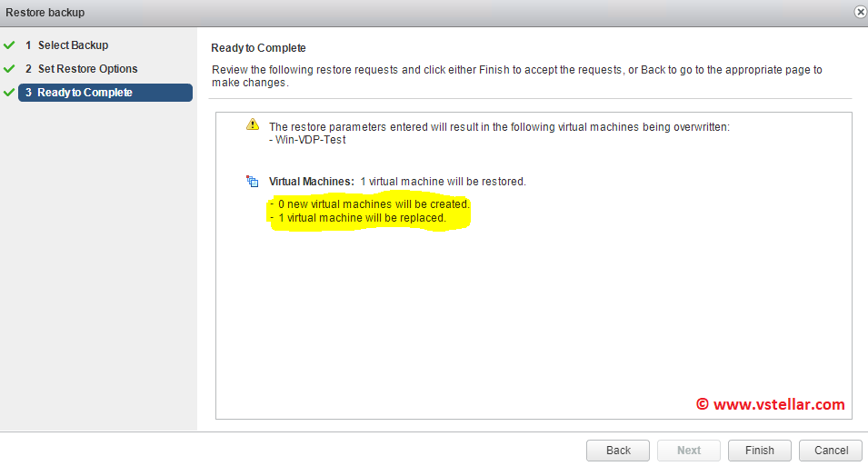
Task: Click the Virtual Machines icon
Action: coord(253,182)
